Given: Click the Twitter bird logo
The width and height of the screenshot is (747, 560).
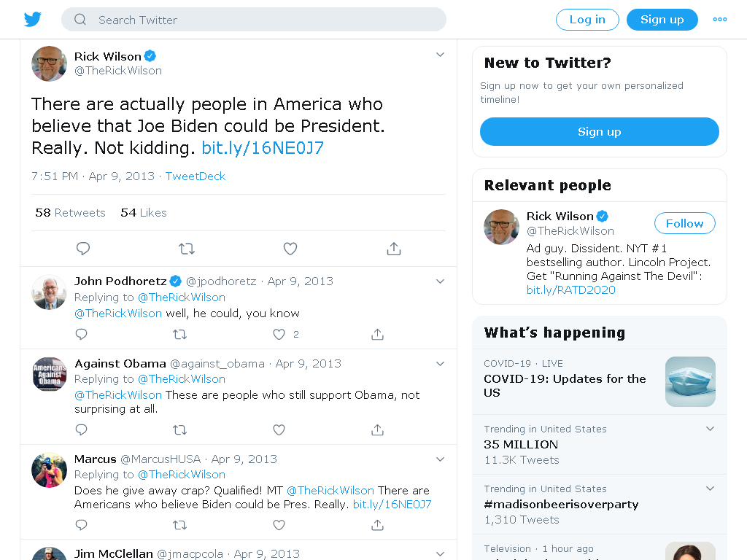Looking at the screenshot, I should click(32, 20).
